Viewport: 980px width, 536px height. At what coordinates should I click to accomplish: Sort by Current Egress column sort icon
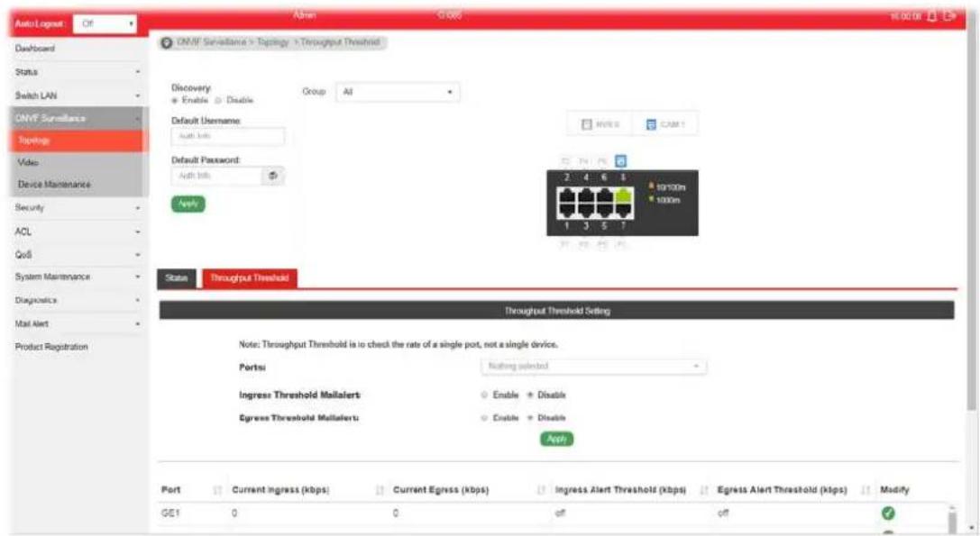[x=541, y=490]
